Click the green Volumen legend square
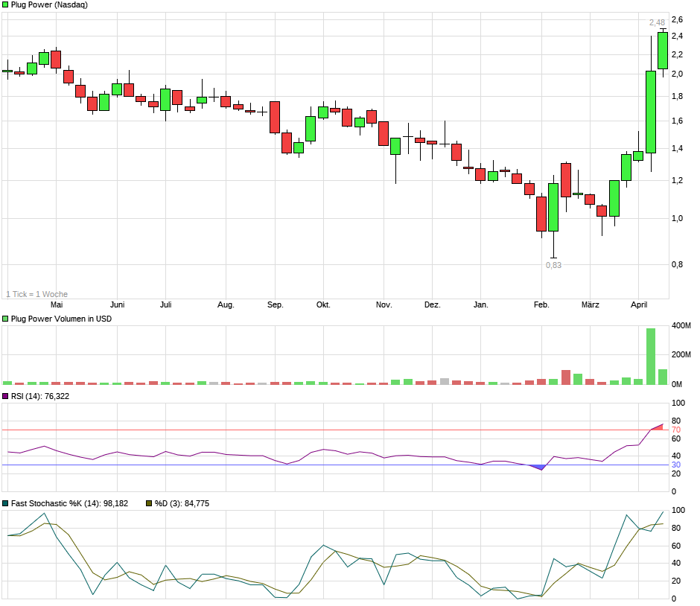Image resolution: width=700 pixels, height=606 pixels. click(x=6, y=319)
